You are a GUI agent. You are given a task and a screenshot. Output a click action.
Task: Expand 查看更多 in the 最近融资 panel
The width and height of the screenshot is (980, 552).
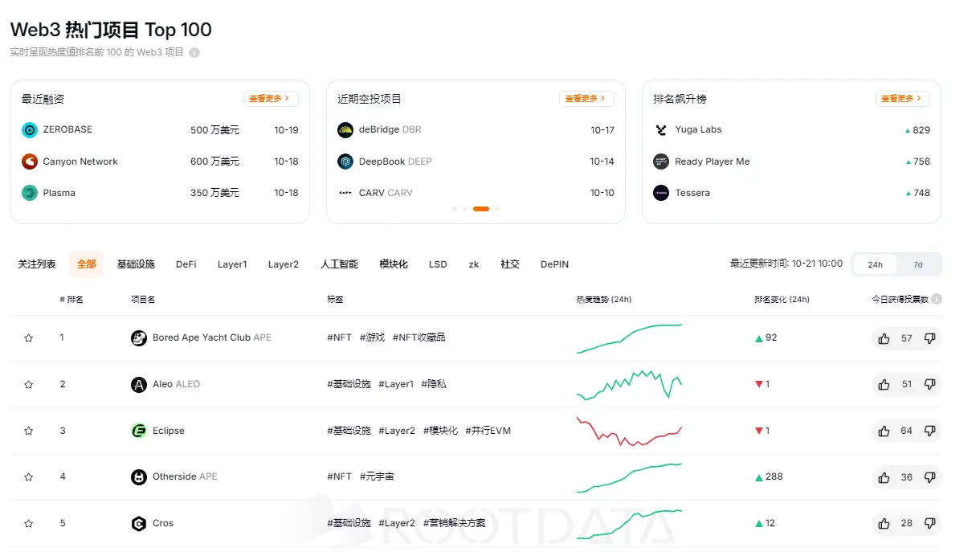coord(272,98)
